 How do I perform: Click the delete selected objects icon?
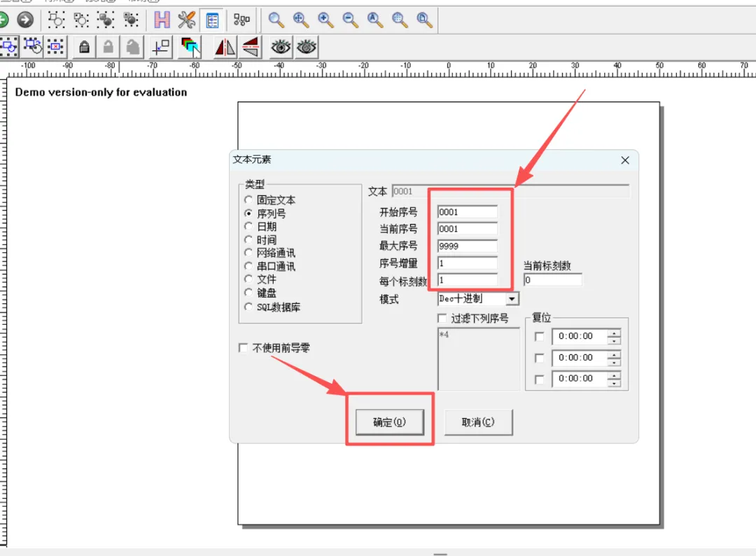55,47
